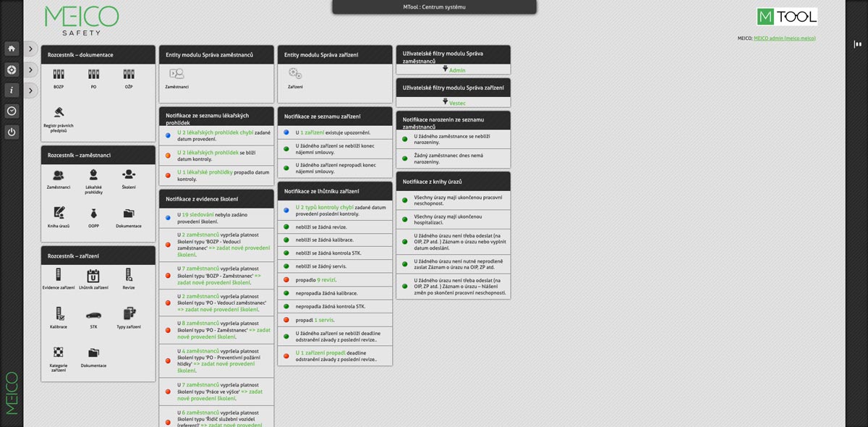Open Lékařské prohlídky in the zaměstnanci panel
This screenshot has height=427, width=868.
(x=93, y=175)
